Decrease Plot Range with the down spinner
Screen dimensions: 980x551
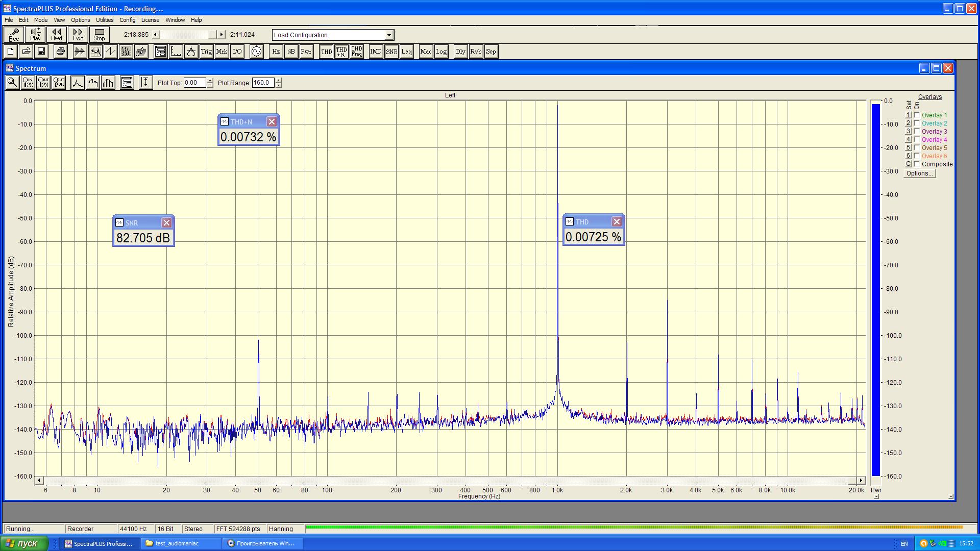[278, 85]
